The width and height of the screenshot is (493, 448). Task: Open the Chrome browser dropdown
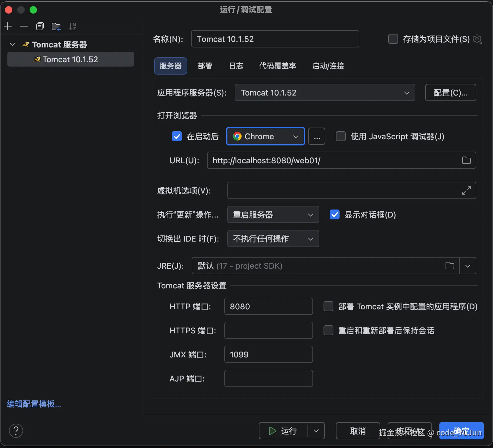point(266,136)
